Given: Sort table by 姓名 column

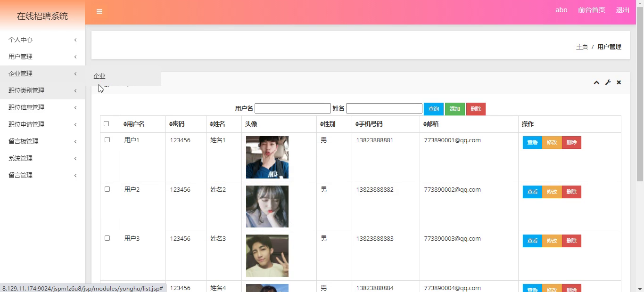Looking at the screenshot, I should (218, 124).
